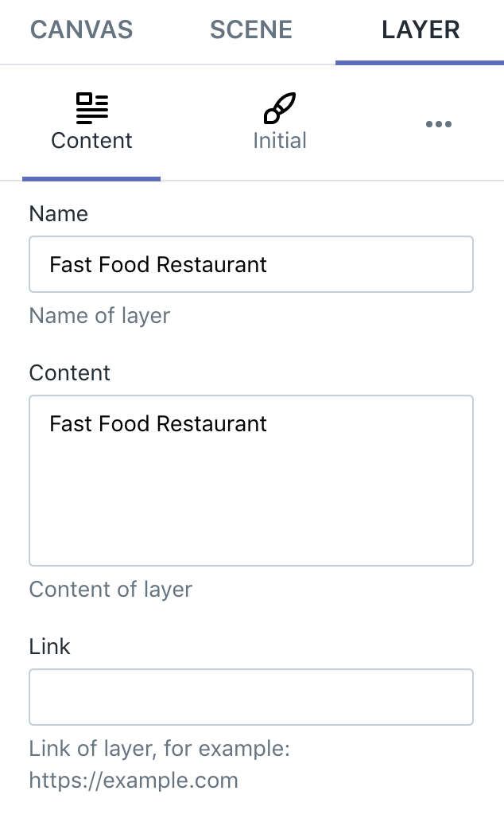Select the LAYER tab

click(419, 29)
